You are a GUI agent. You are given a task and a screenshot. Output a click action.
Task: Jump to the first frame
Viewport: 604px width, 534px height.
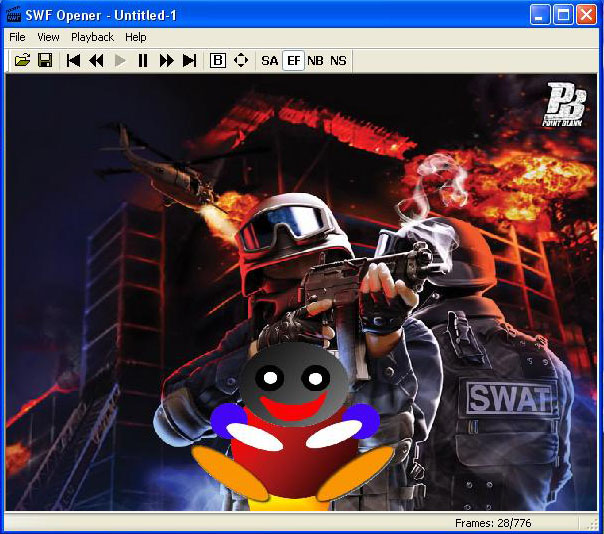coord(73,60)
